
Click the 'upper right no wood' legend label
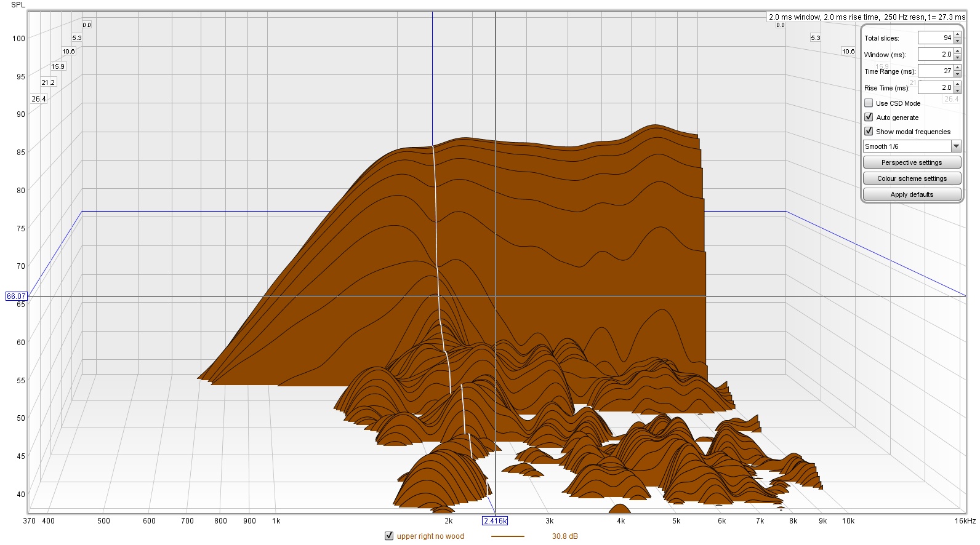tap(430, 536)
